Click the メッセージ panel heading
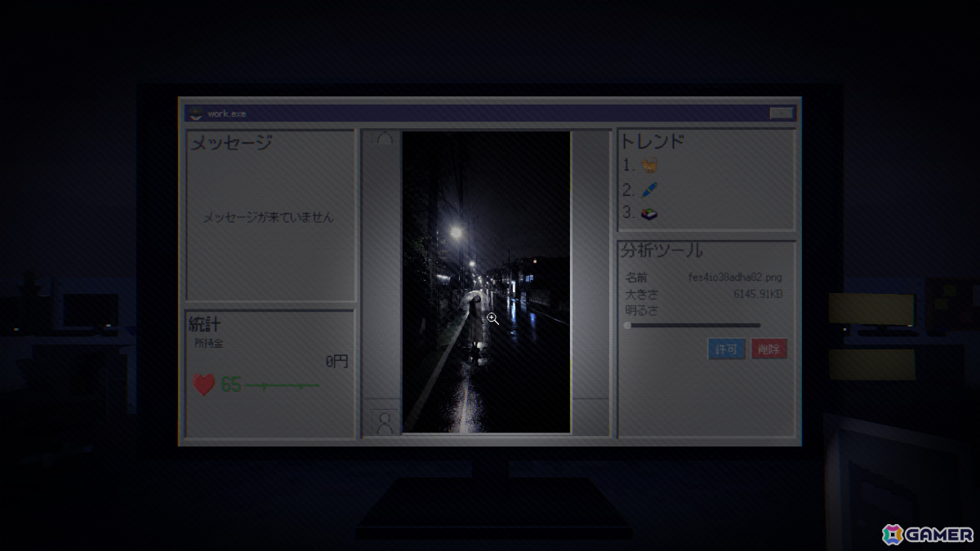The height and width of the screenshot is (551, 980). tap(231, 143)
